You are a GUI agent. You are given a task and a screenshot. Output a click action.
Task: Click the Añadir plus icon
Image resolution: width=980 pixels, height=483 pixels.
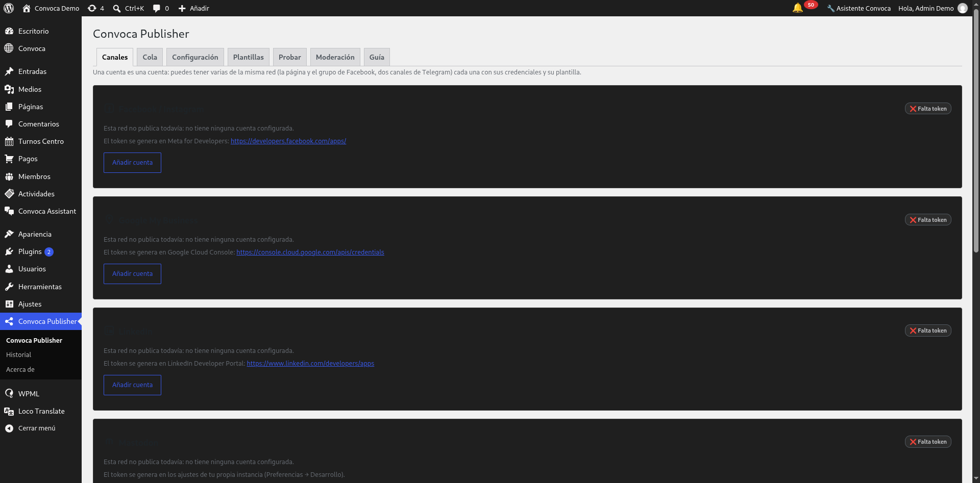pos(182,8)
